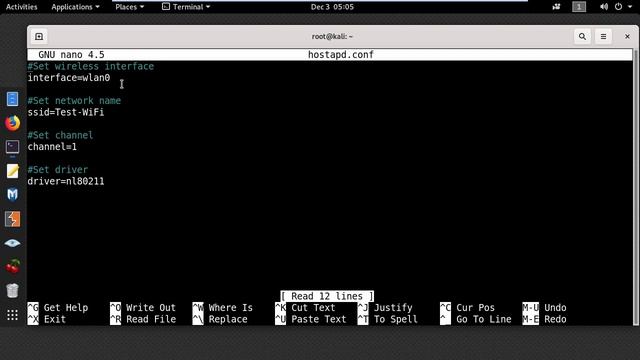Launch CherryTree from the dock
Image resolution: width=640 pixels, height=360 pixels.
point(13,267)
